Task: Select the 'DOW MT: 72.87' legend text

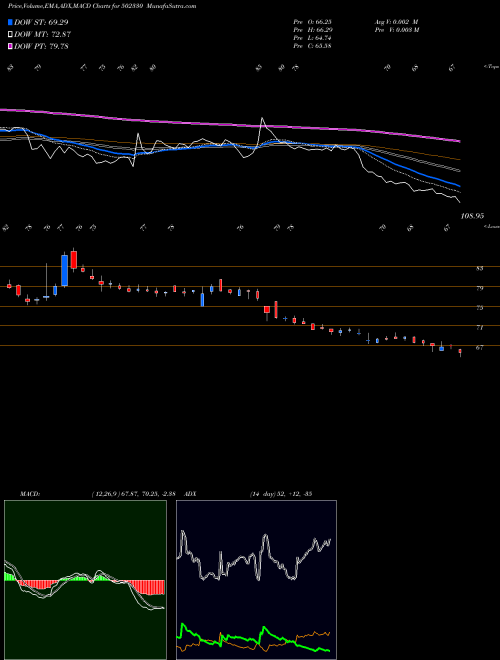Action: coord(42,35)
